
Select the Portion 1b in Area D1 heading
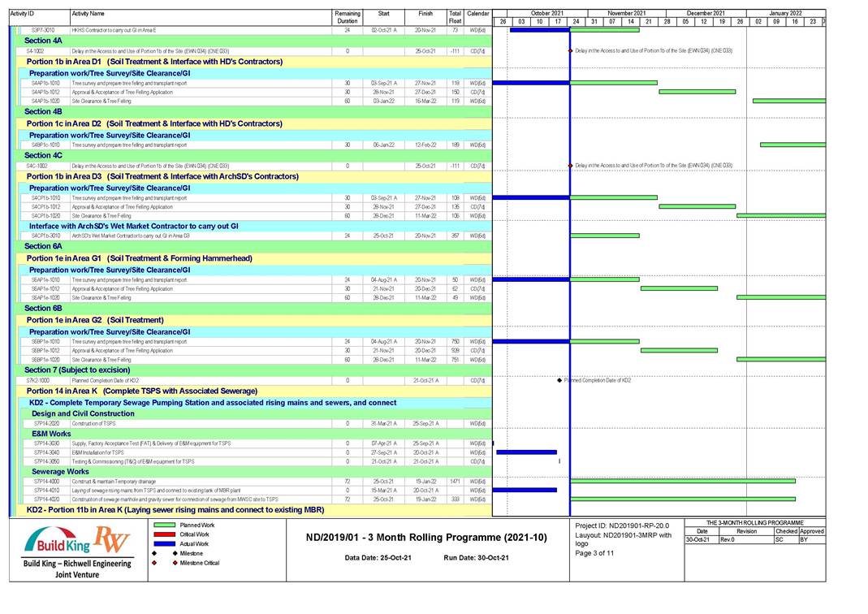pyautogui.click(x=154, y=62)
